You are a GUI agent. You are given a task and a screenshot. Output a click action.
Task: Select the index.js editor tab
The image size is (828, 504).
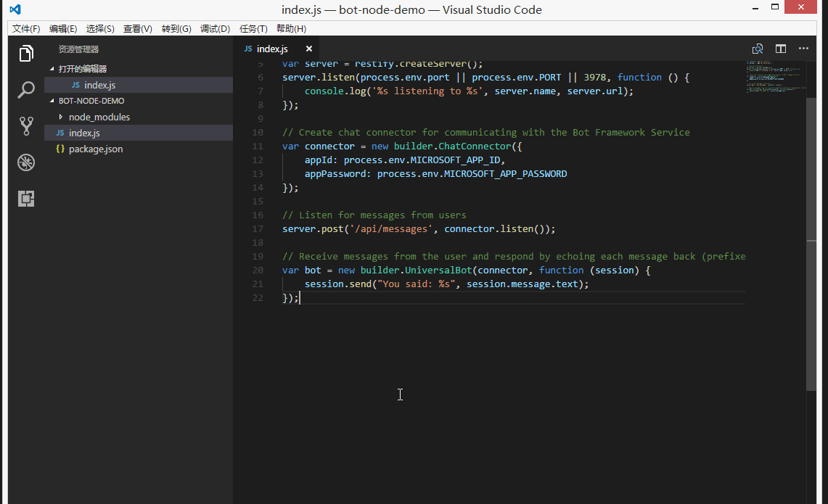(278, 49)
